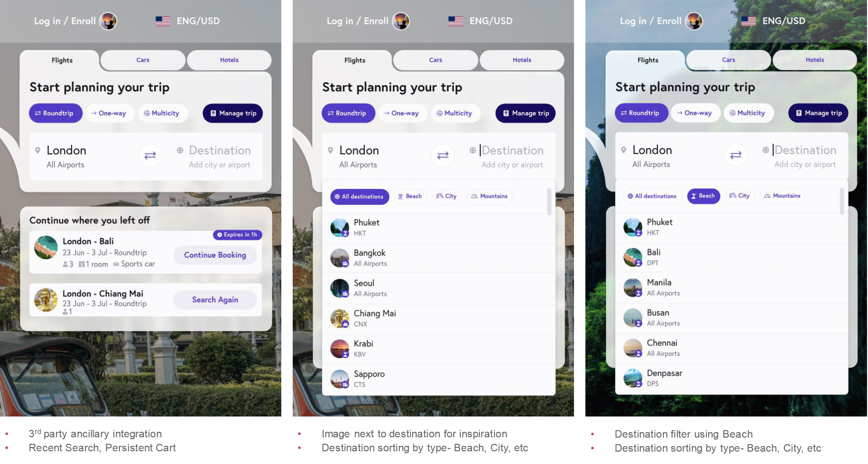Switch to Hotels tab on the screen listing Manila
This screenshot has height=464, width=868.
[815, 60]
